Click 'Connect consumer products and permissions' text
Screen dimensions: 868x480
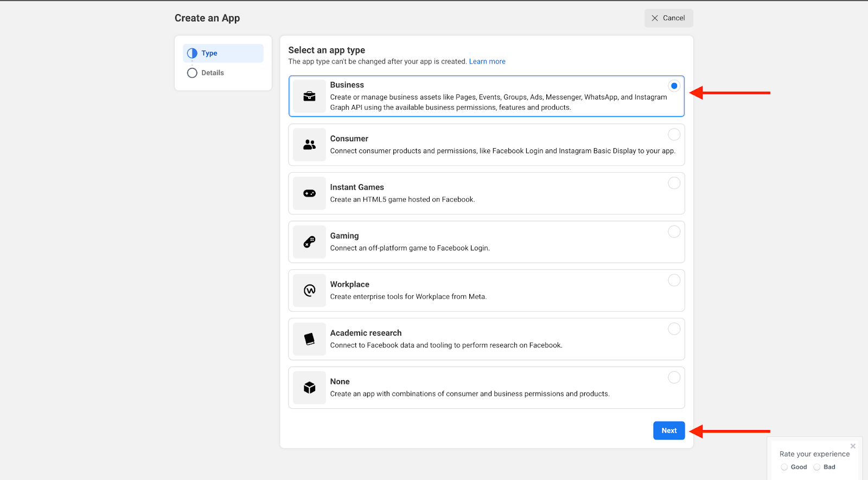[x=502, y=151]
